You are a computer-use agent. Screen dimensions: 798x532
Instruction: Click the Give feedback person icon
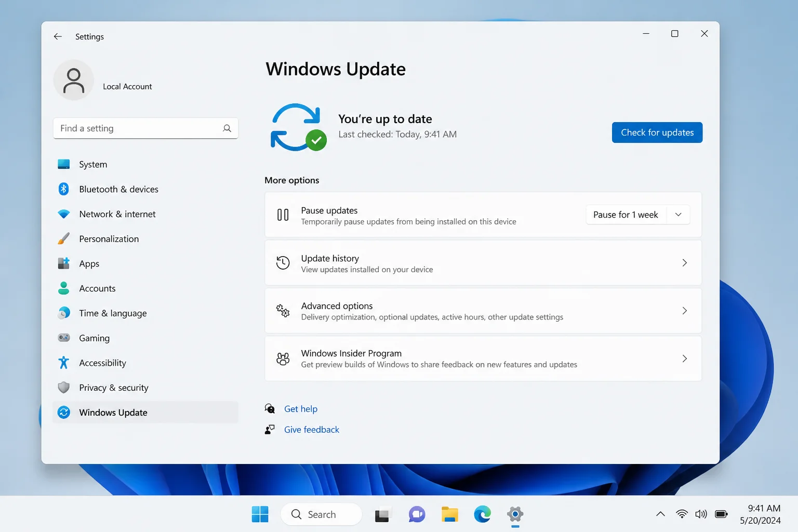[x=270, y=430]
